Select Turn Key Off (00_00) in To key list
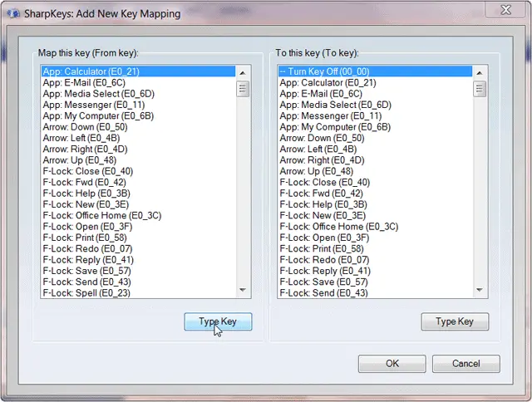Viewport: 532px width, 402px height. coord(375,71)
